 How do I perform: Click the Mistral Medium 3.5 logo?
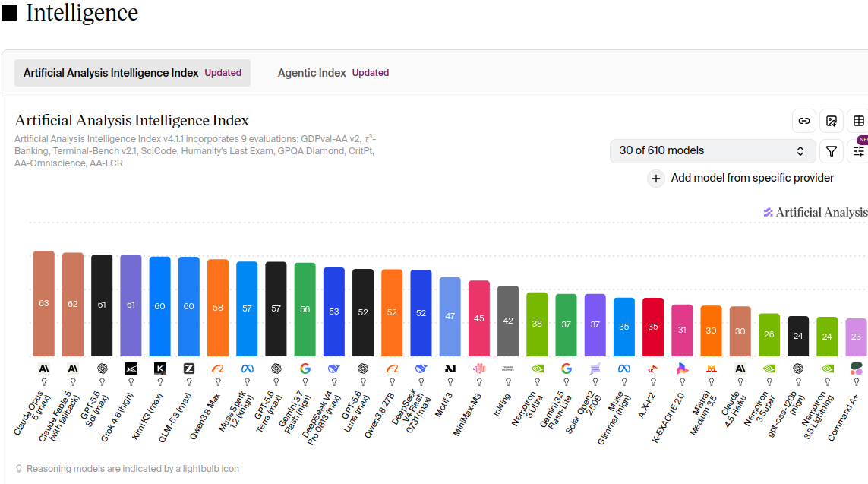[x=712, y=369]
